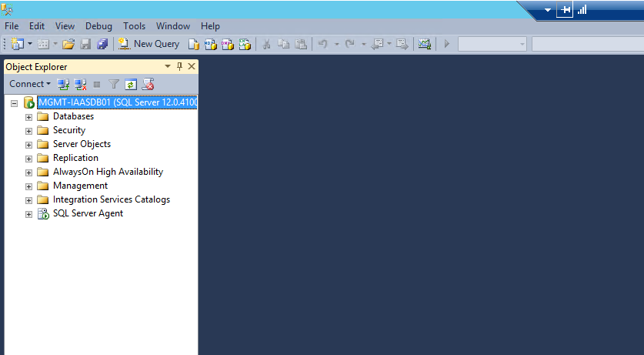Select the Security tree item
The width and height of the screenshot is (644, 355).
69,130
